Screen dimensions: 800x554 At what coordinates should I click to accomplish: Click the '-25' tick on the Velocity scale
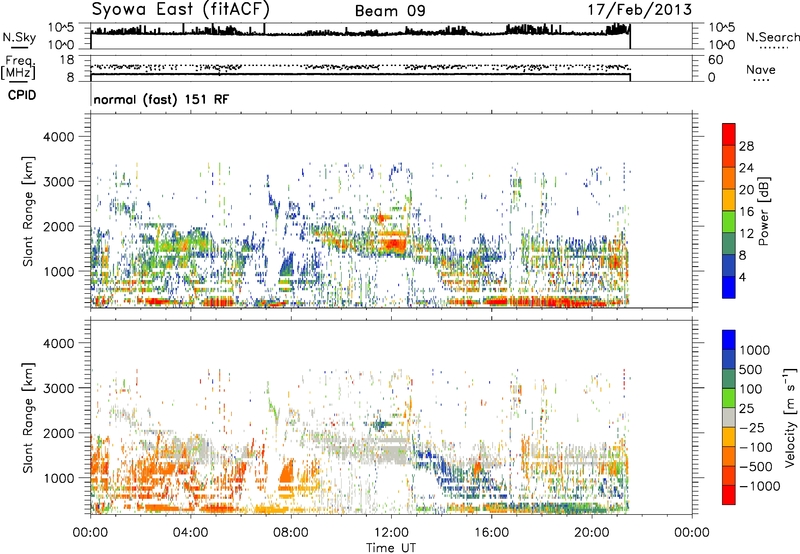pos(751,427)
